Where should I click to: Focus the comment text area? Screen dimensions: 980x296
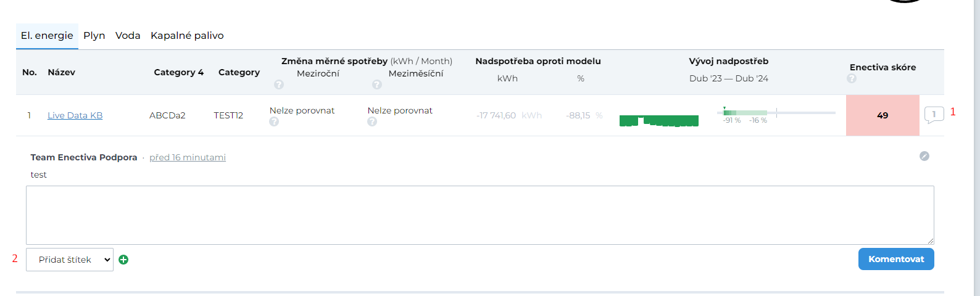pyautogui.click(x=480, y=215)
